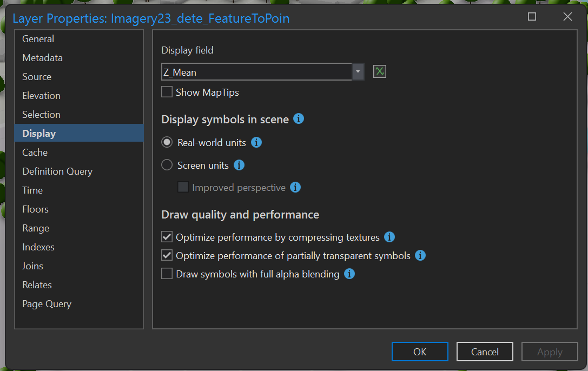Viewport: 588px width, 371px height.
Task: Enable the Show MapTips checkbox
Action: pyautogui.click(x=167, y=92)
